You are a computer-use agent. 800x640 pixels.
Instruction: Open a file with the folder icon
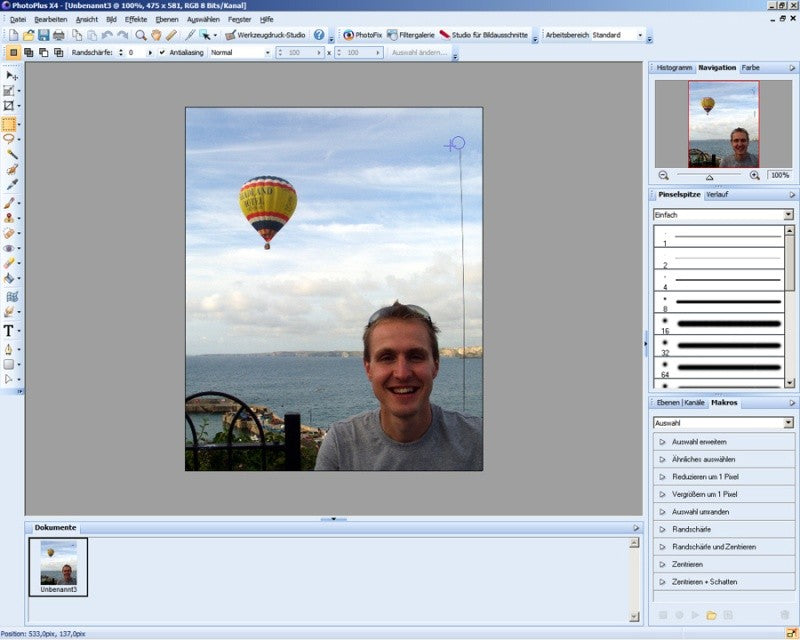(x=29, y=35)
